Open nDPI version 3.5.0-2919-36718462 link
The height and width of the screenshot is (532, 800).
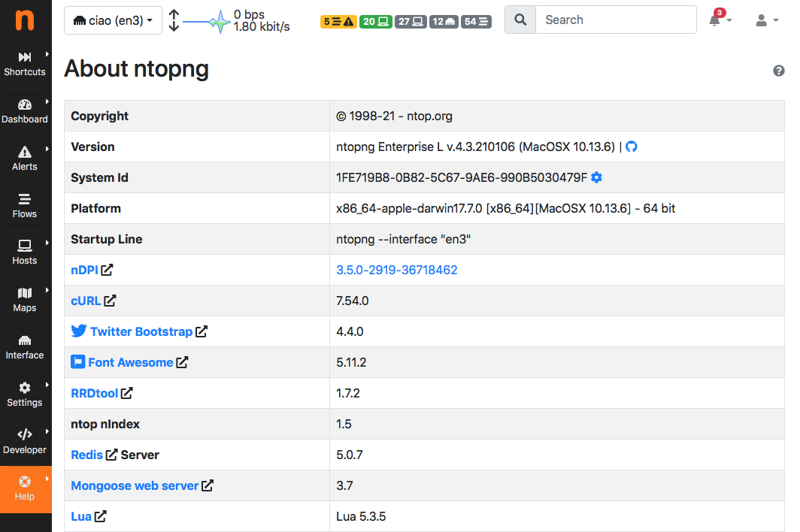396,270
